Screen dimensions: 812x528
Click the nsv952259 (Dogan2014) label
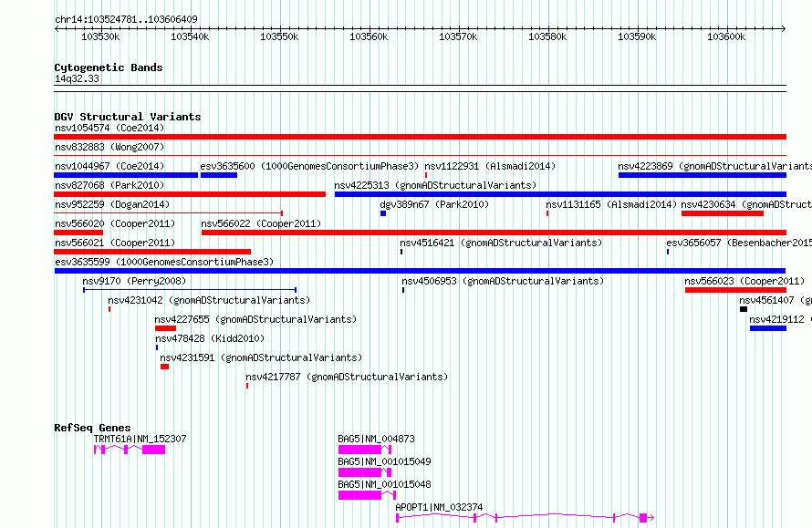click(x=112, y=204)
